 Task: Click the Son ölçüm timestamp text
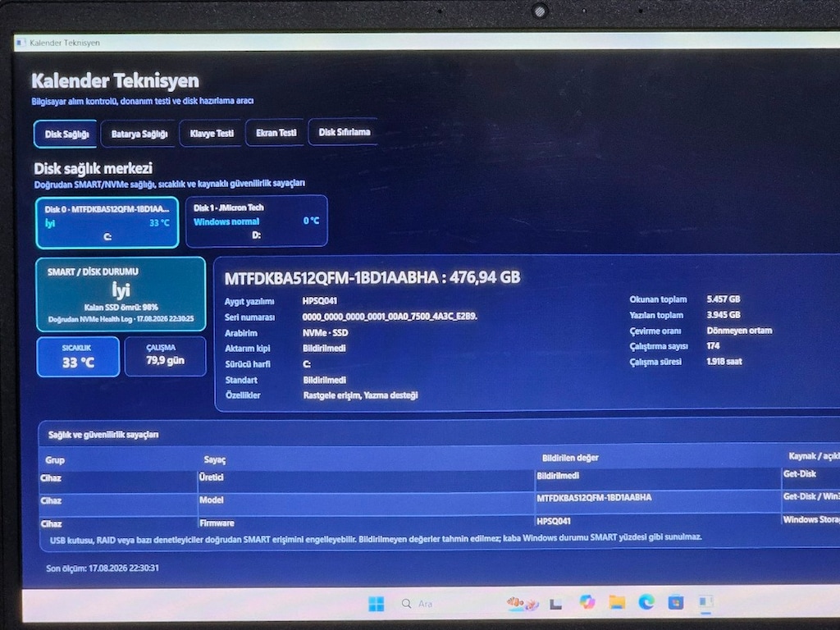tap(103, 568)
